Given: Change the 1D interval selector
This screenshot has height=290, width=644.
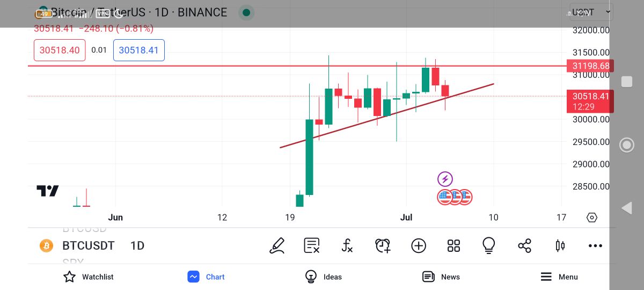Looking at the screenshot, I should tap(137, 246).
